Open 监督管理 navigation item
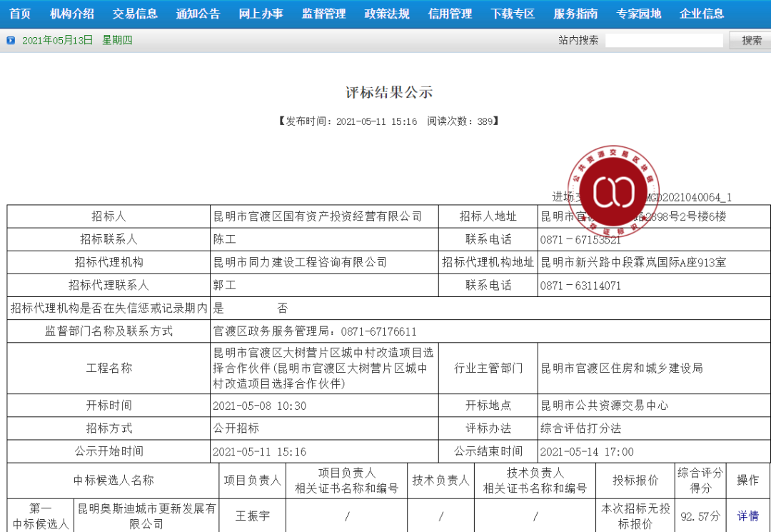This screenshot has height=532, width=771. pos(323,14)
